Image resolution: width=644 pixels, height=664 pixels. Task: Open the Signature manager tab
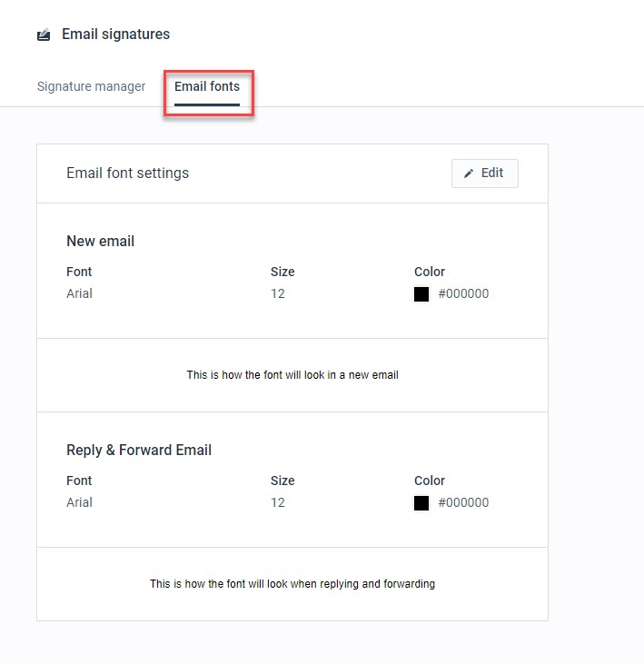coord(91,86)
